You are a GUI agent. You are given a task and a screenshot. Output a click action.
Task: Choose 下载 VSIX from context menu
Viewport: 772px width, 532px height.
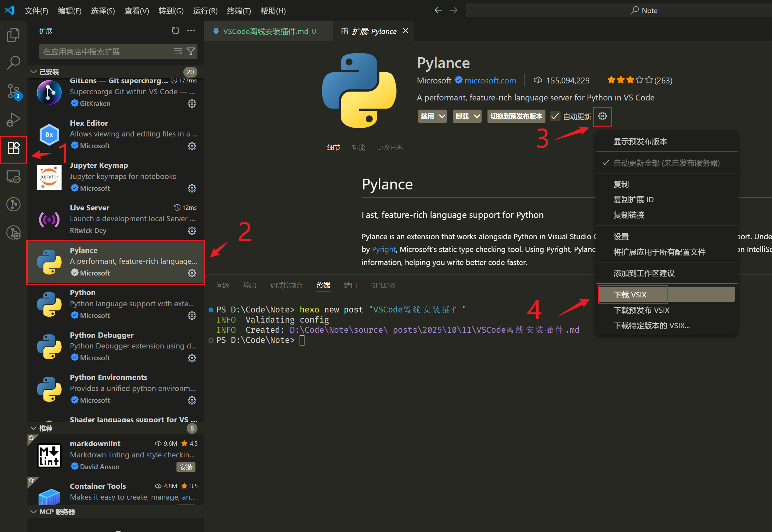click(630, 295)
